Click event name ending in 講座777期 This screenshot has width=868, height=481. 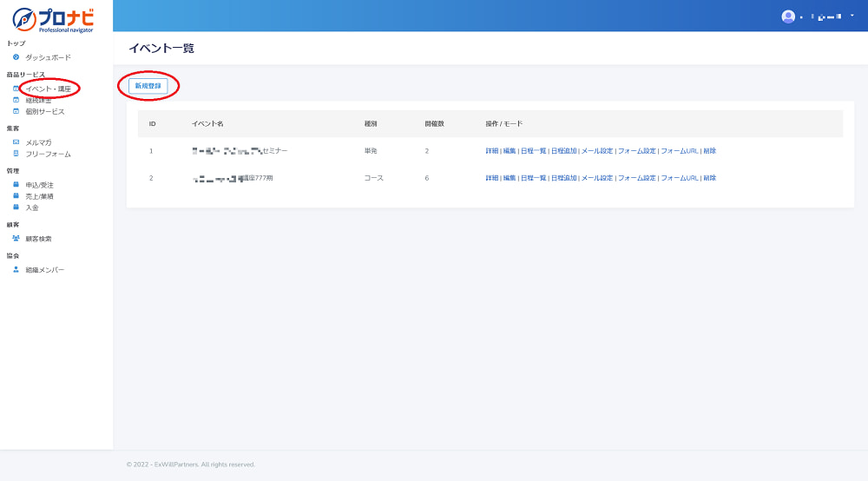[x=233, y=178]
